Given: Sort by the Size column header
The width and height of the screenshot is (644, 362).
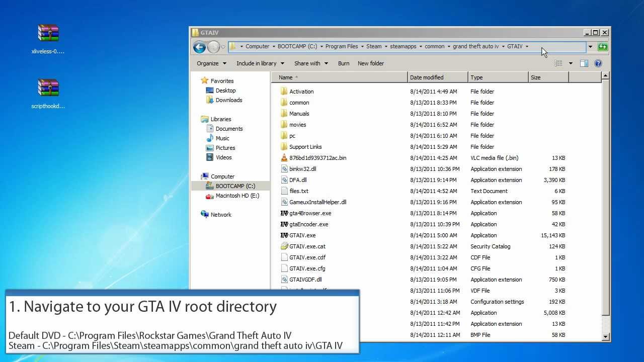Looking at the screenshot, I should pyautogui.click(x=548, y=77).
